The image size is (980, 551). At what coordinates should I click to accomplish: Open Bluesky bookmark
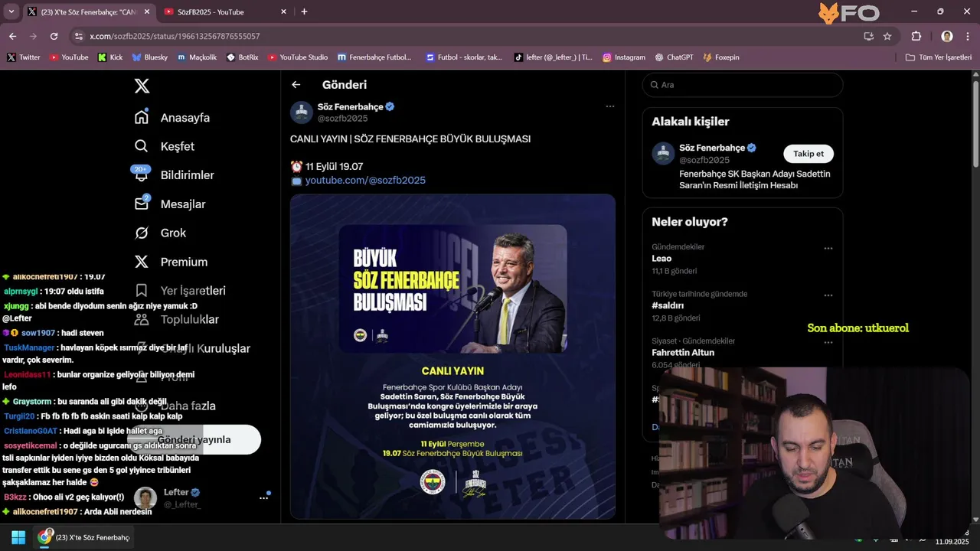pos(150,57)
